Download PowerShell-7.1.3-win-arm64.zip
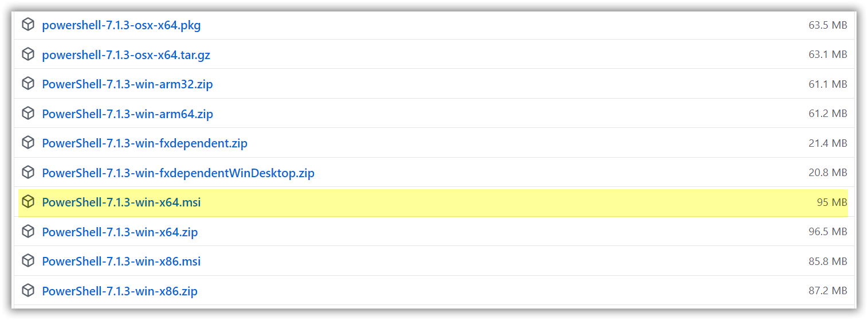This screenshot has width=868, height=320. 127,114
